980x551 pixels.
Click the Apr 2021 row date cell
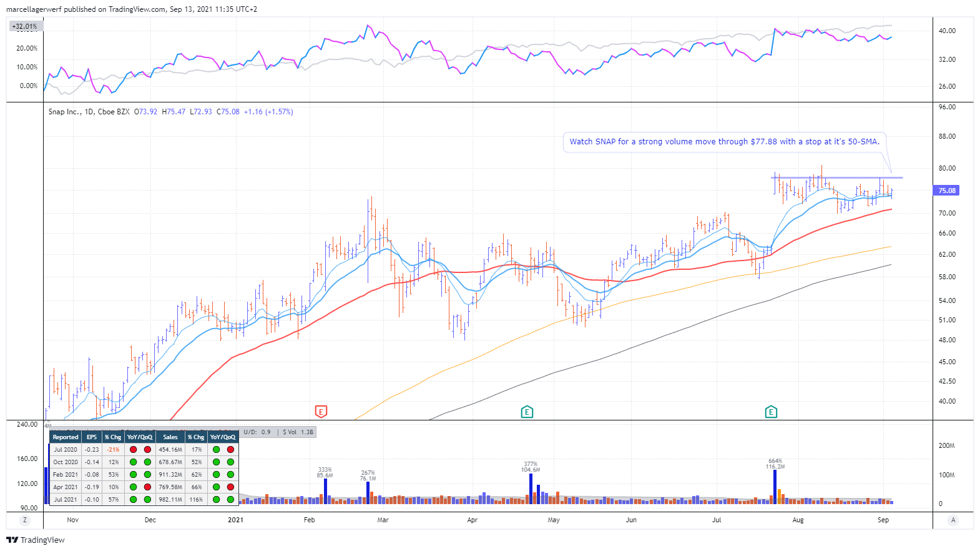pyautogui.click(x=66, y=487)
